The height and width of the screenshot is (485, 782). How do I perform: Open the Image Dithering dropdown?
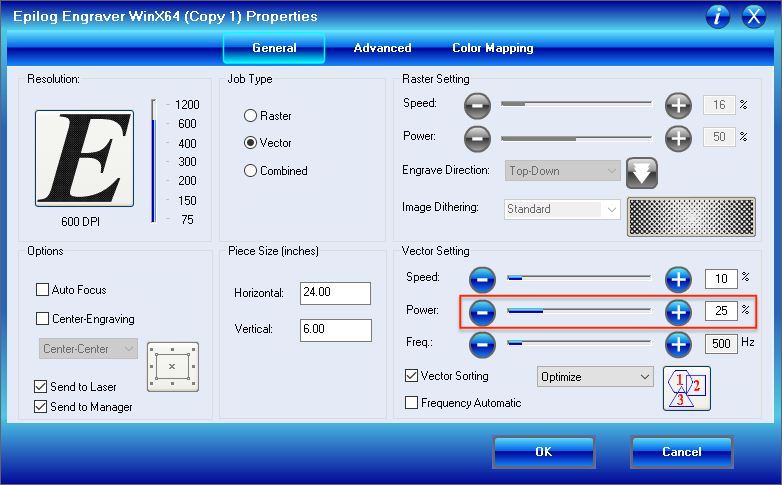pyautogui.click(x=562, y=209)
